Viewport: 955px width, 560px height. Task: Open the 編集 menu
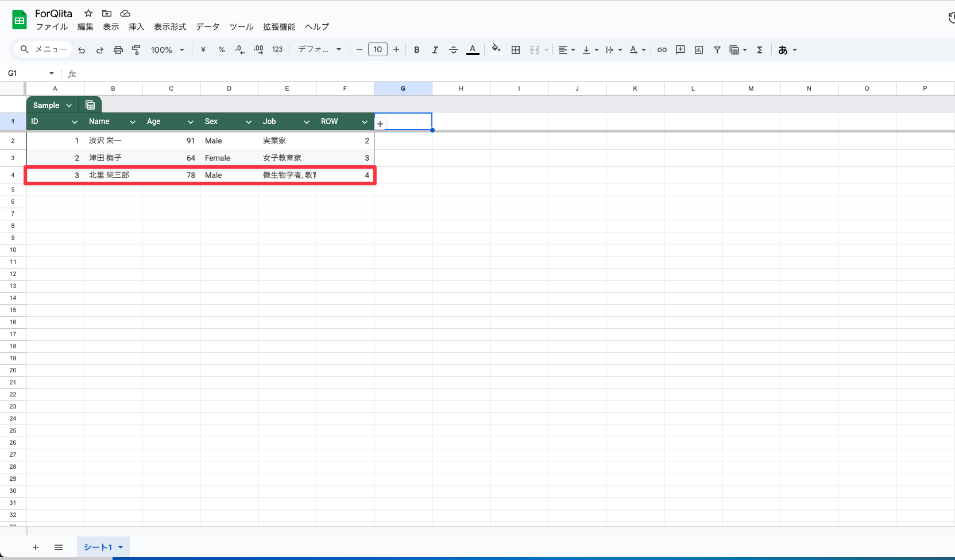(x=86, y=27)
